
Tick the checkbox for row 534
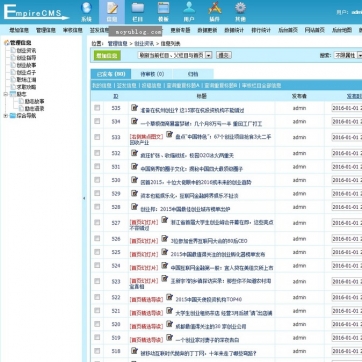97,121
